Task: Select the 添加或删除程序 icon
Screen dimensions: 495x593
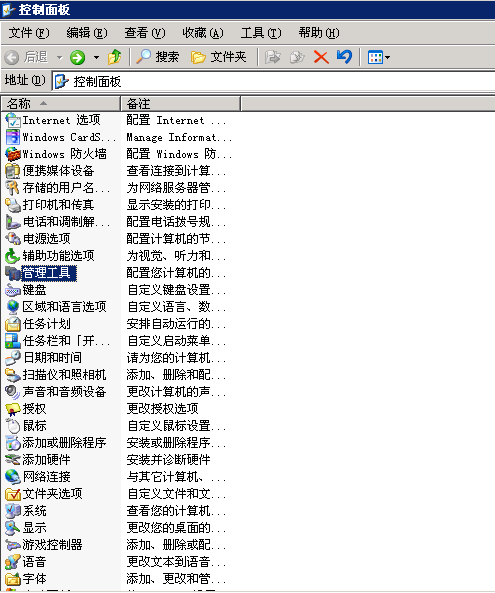Action: click(12, 442)
